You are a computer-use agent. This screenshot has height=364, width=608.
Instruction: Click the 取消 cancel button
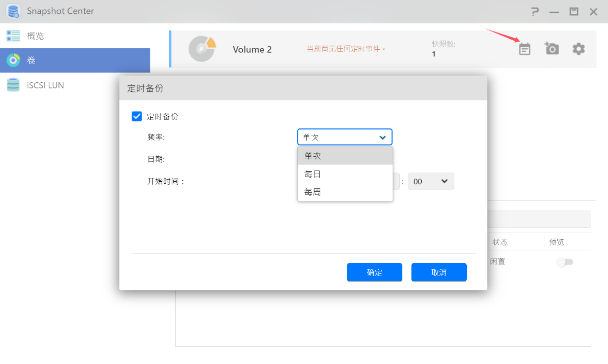439,272
